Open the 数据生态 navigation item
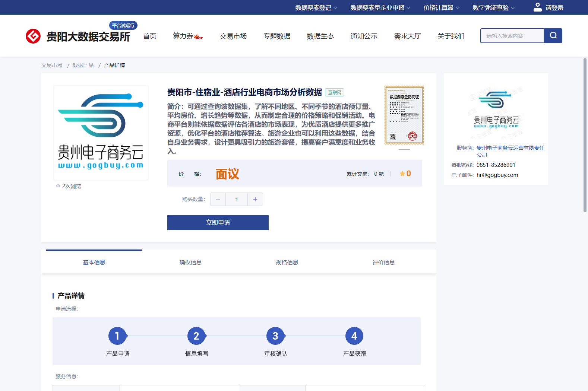 coord(320,36)
